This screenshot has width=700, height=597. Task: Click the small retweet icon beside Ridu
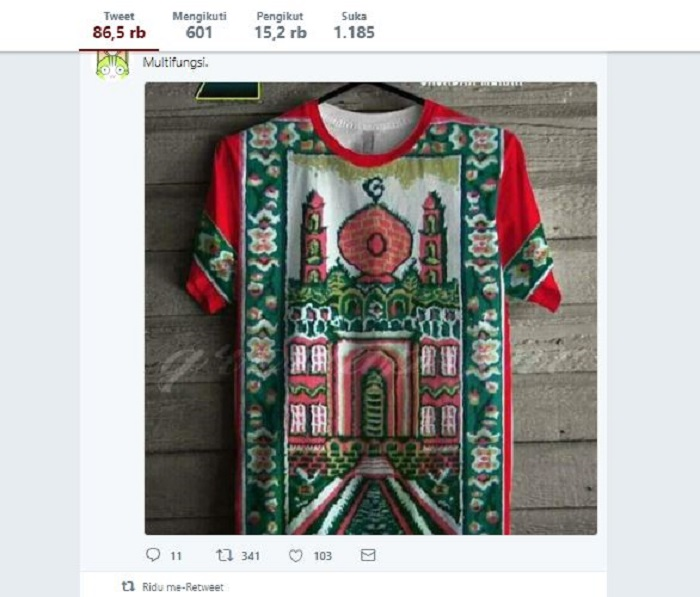[128, 586]
